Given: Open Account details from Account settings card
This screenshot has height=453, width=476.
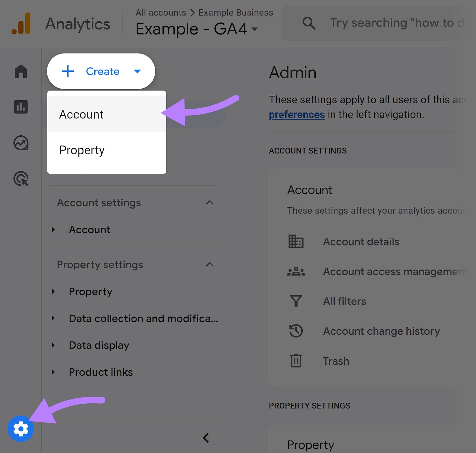Looking at the screenshot, I should tap(361, 242).
